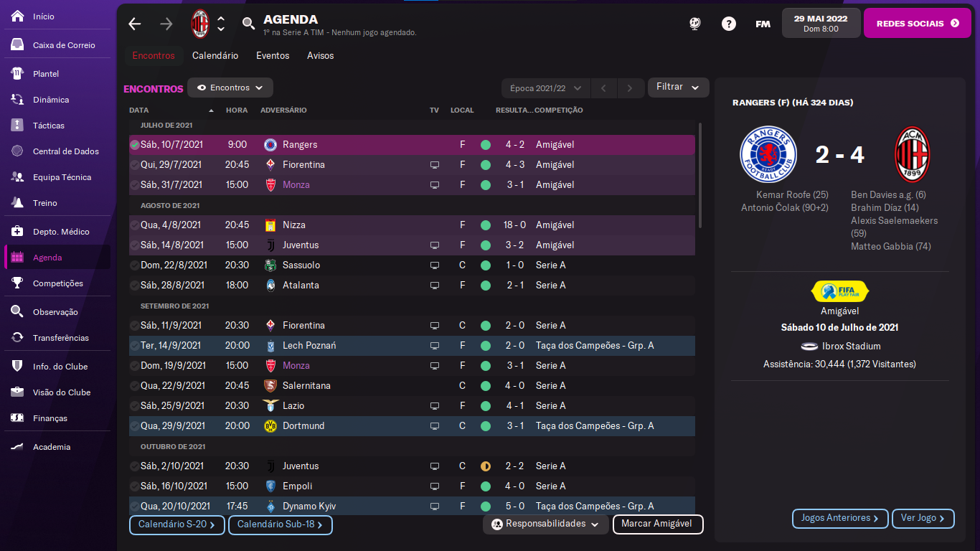Click the back navigation arrow
The height and width of the screenshot is (551, 980).
click(135, 24)
